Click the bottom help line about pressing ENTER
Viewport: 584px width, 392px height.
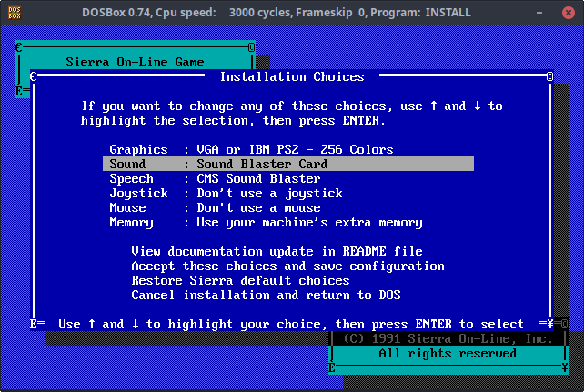(x=291, y=324)
